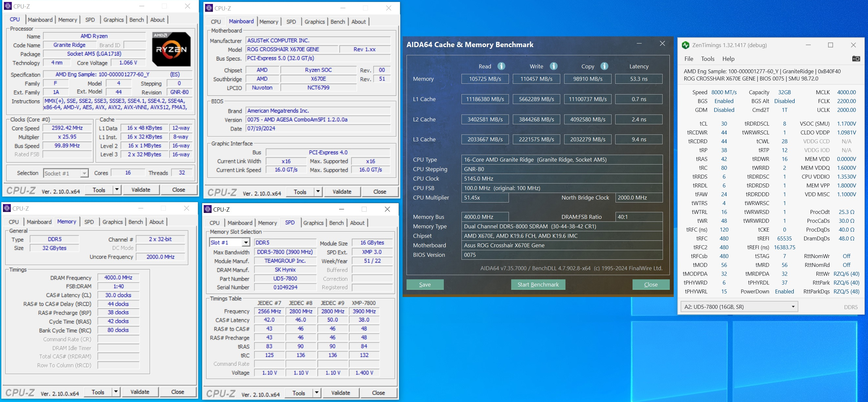Open Tools dropdown arrow in CPU-Z CPU window
Screen dimensions: 868x402
[116, 190]
